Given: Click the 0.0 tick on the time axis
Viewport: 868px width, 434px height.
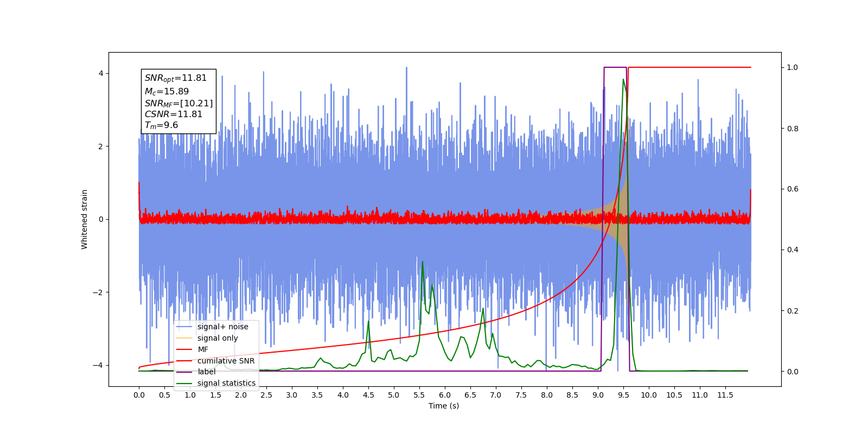Looking at the screenshot, I should (139, 395).
